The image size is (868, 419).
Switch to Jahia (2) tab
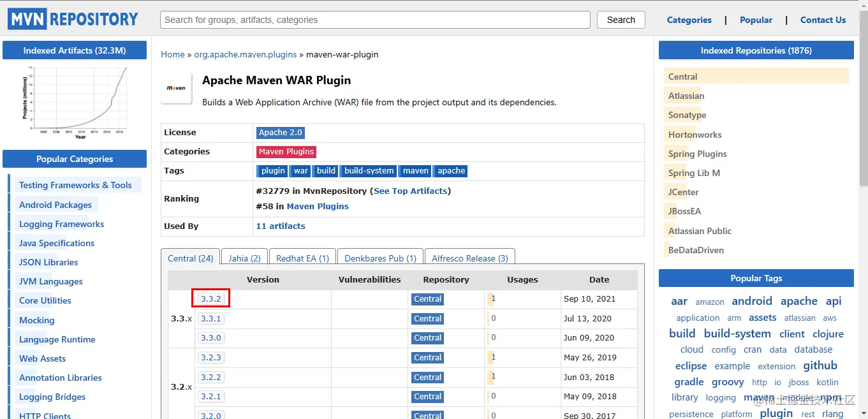tap(244, 256)
